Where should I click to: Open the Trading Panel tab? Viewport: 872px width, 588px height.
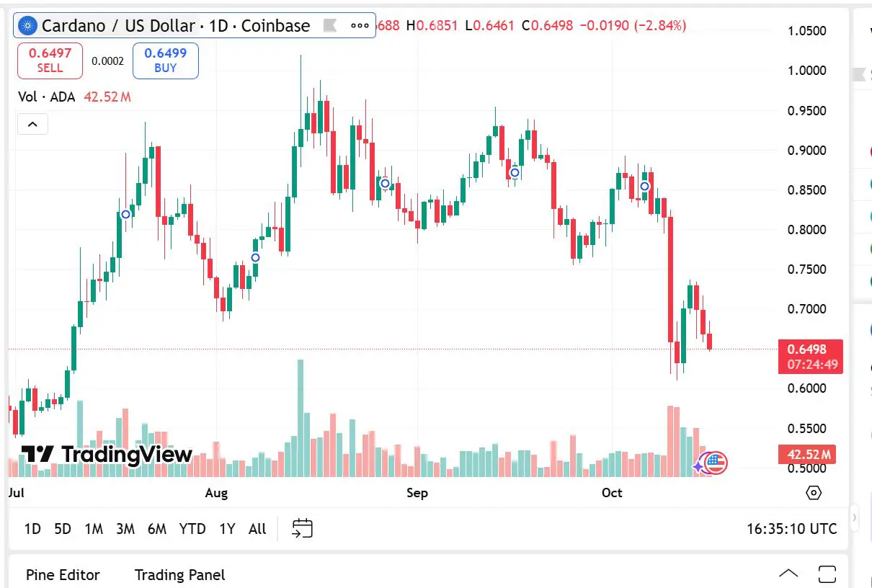tap(179, 575)
